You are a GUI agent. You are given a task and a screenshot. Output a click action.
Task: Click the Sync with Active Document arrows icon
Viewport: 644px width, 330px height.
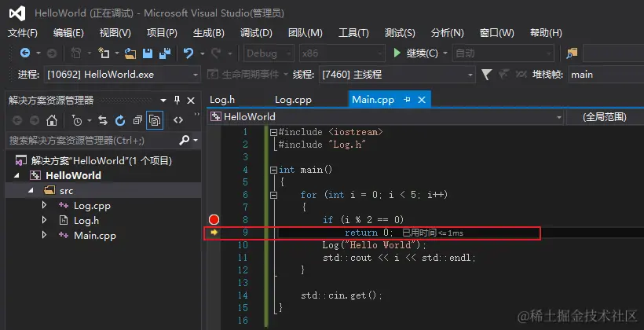103,120
